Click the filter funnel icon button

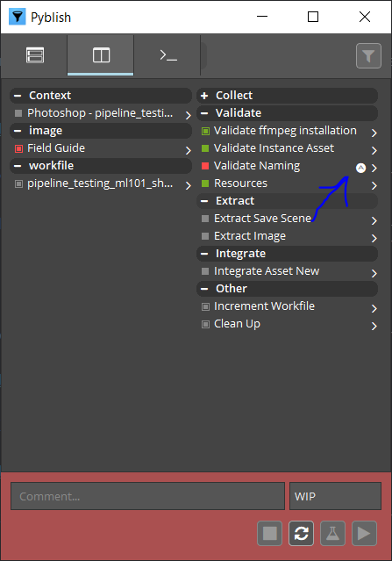click(x=368, y=56)
